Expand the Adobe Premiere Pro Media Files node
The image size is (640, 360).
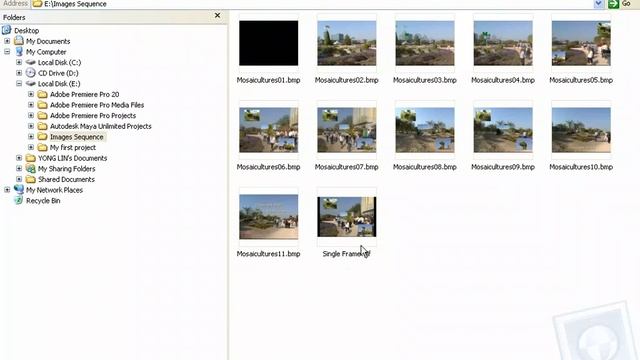31,104
